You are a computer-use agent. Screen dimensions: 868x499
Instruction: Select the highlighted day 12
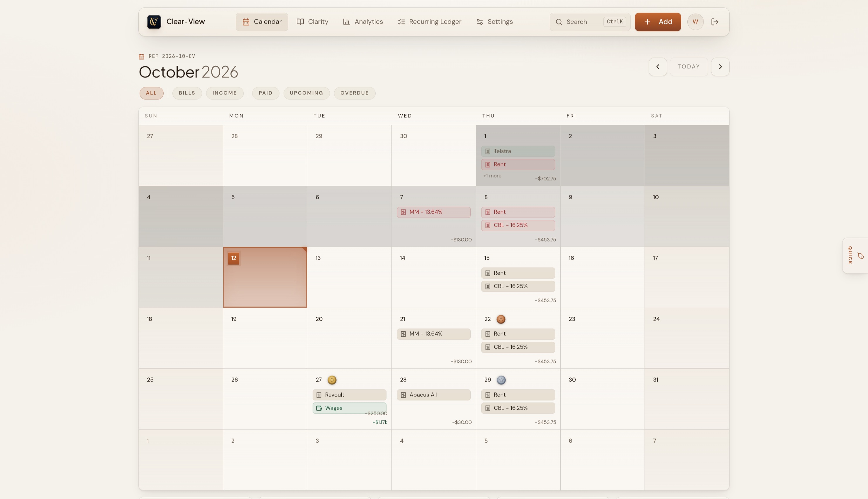coord(265,278)
